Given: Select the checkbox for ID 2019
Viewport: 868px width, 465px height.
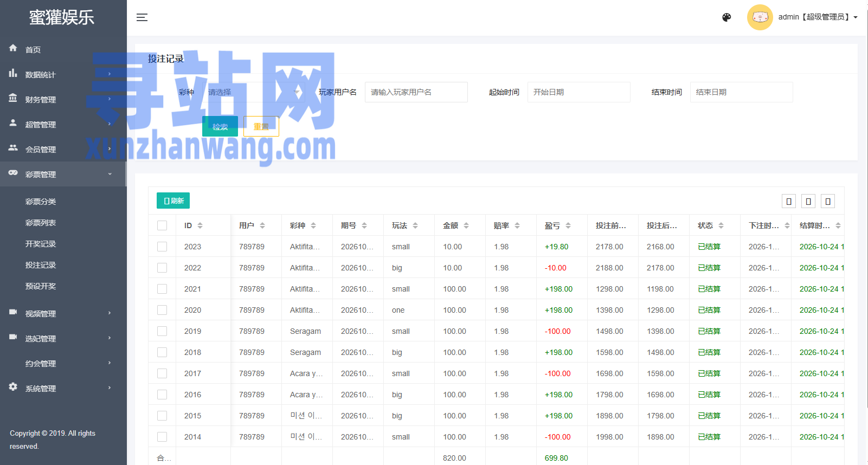Looking at the screenshot, I should [162, 331].
